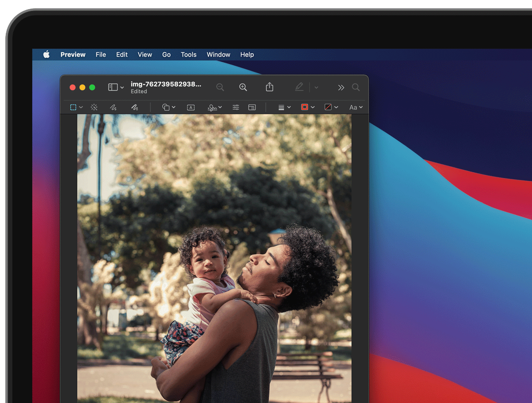Click the zoom out magnifier
Screen dimensions: 532x403
coord(220,87)
